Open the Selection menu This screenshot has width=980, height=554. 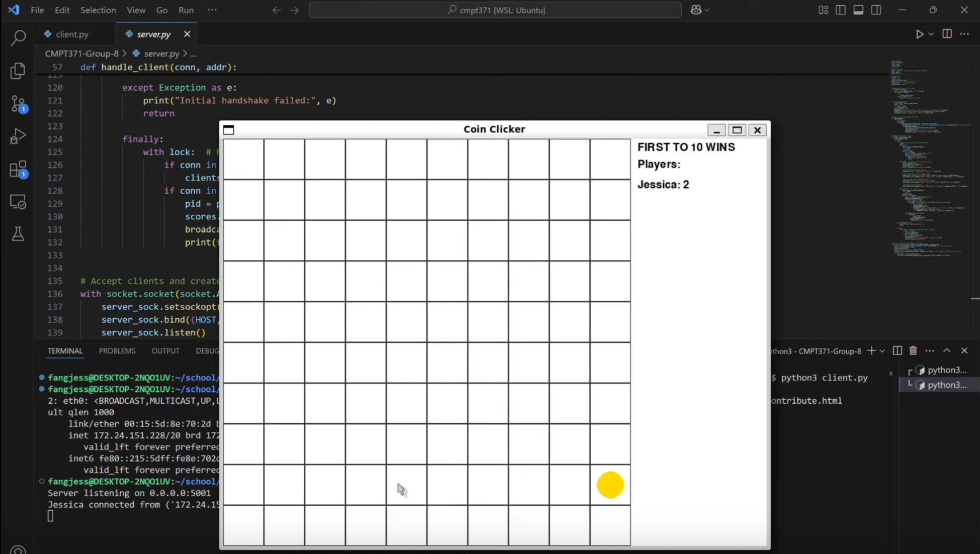[98, 10]
